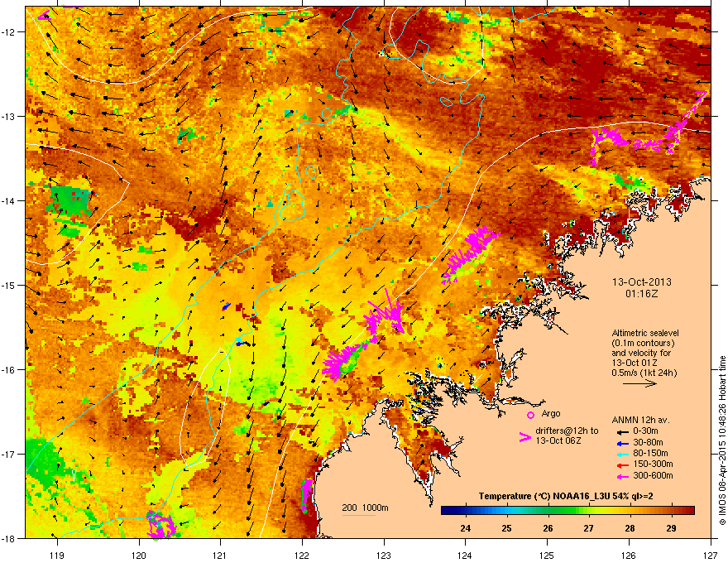This screenshot has height=563, width=728.
Task: Click the cyan 200 1000m depth contour line sample
Action: tap(359, 515)
